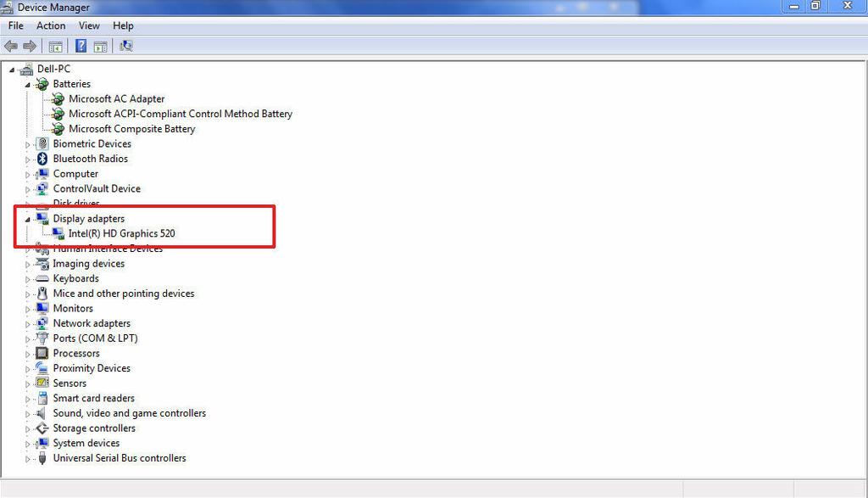Select the Biometric Devices label

(92, 144)
